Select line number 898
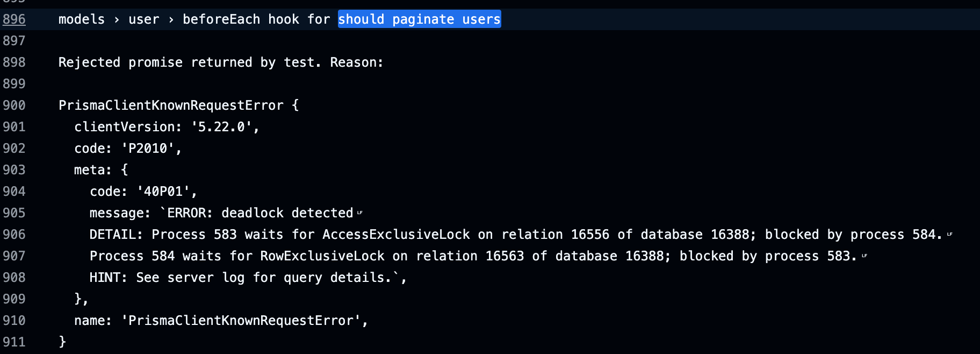Image resolution: width=980 pixels, height=354 pixels. point(14,62)
